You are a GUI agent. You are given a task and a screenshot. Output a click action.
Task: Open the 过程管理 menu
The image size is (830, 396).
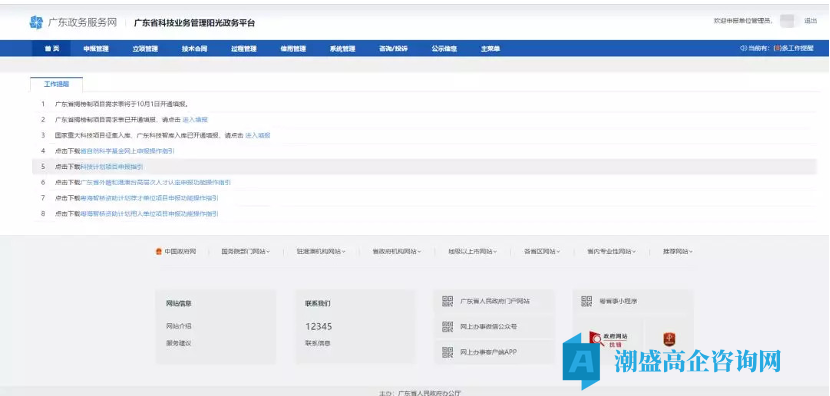243,49
